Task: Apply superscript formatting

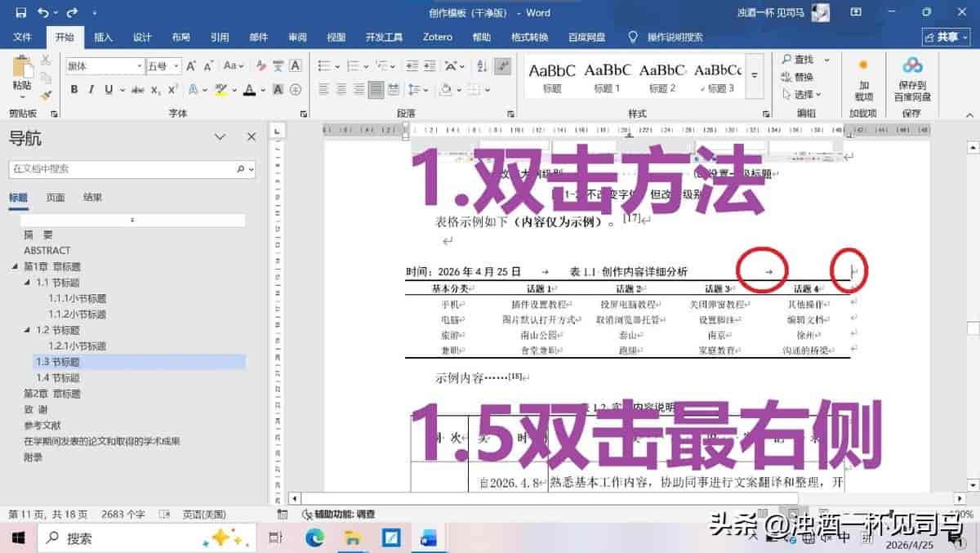Action: [x=172, y=90]
